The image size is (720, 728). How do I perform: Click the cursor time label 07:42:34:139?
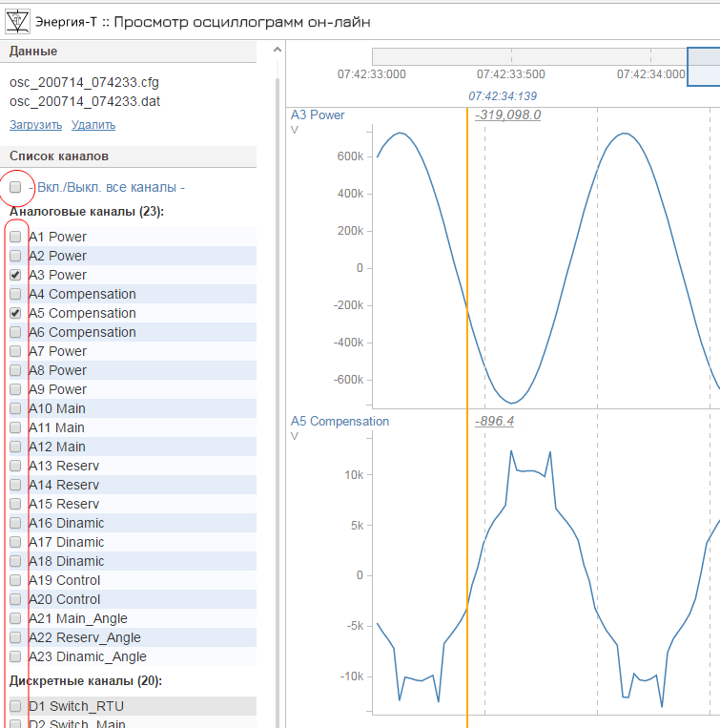[x=503, y=96]
